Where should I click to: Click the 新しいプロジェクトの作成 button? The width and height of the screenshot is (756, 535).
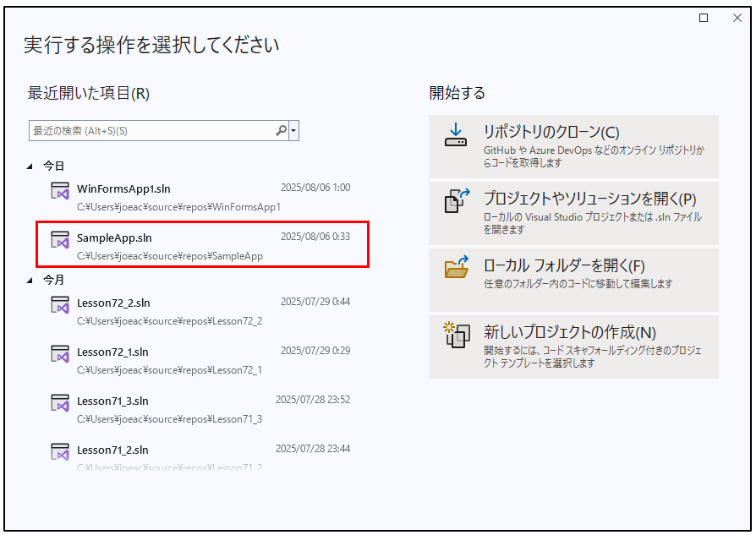tap(573, 346)
